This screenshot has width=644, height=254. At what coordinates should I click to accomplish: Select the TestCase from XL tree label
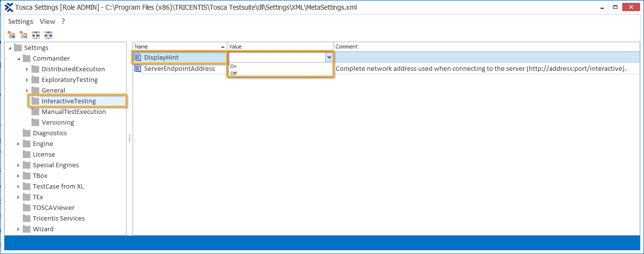58,186
